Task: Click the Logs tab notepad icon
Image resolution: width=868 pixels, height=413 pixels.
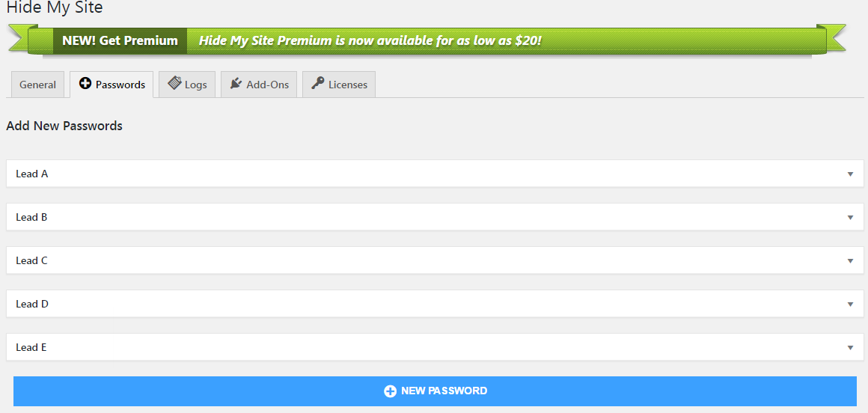Action: (x=175, y=84)
